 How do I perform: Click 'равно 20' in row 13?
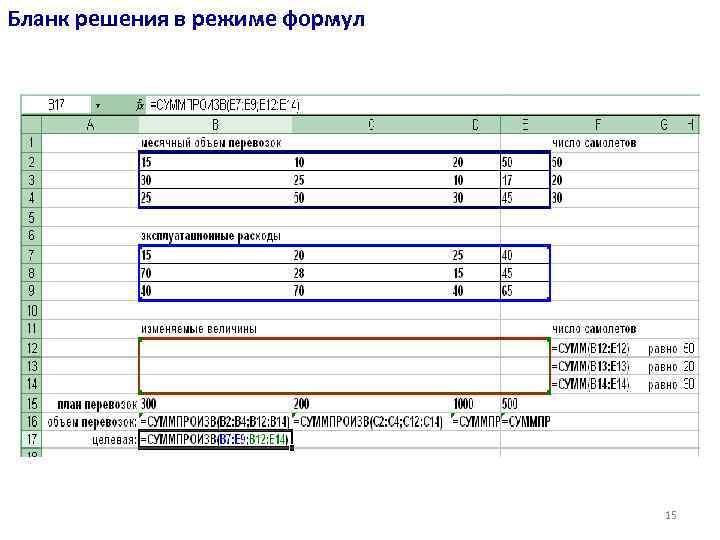click(x=671, y=367)
